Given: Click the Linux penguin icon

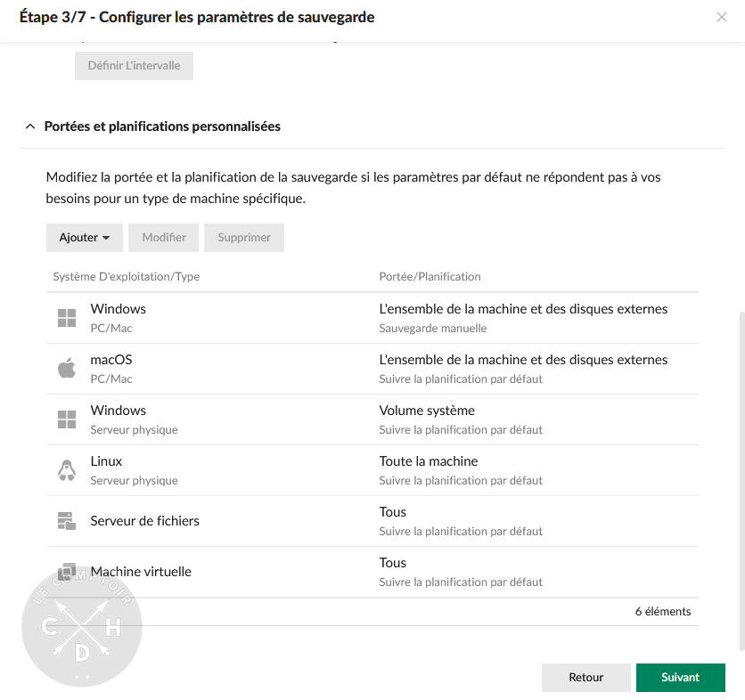Looking at the screenshot, I should click(x=67, y=469).
